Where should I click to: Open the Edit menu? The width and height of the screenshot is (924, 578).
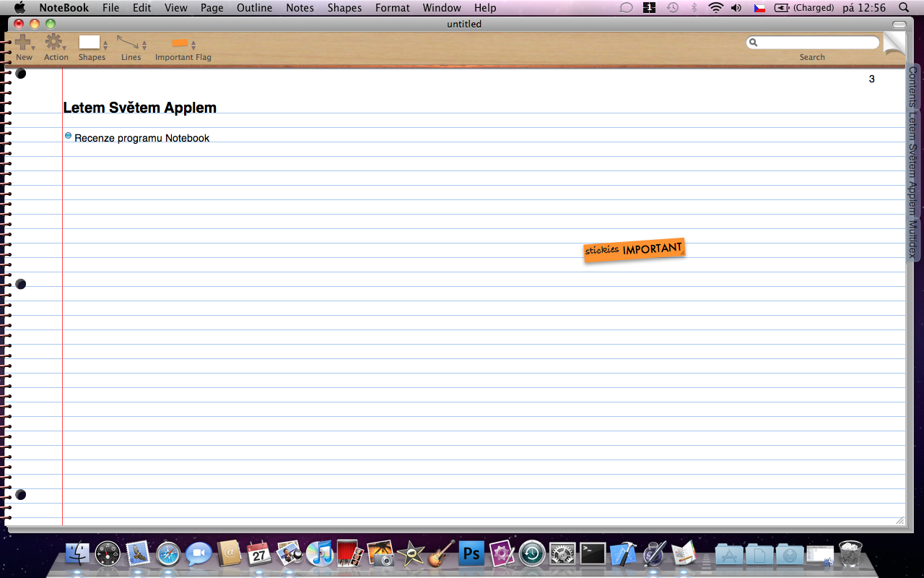point(141,8)
